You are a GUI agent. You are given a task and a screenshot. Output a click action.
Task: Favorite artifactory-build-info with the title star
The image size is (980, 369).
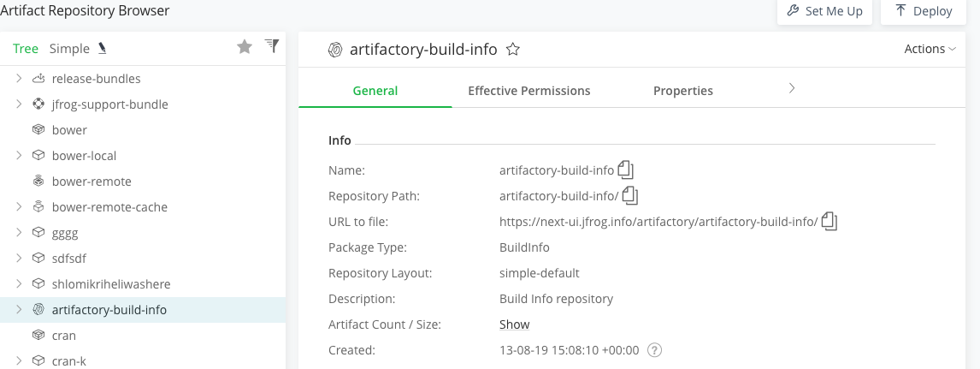512,50
